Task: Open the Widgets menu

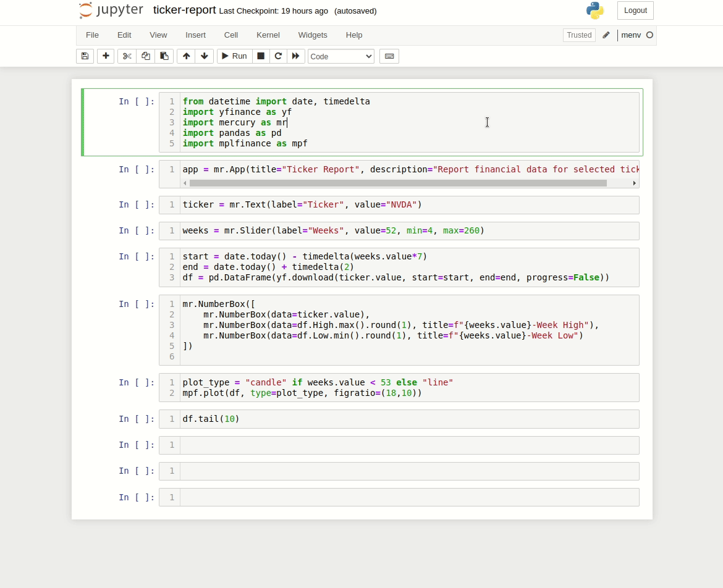Action: [313, 35]
